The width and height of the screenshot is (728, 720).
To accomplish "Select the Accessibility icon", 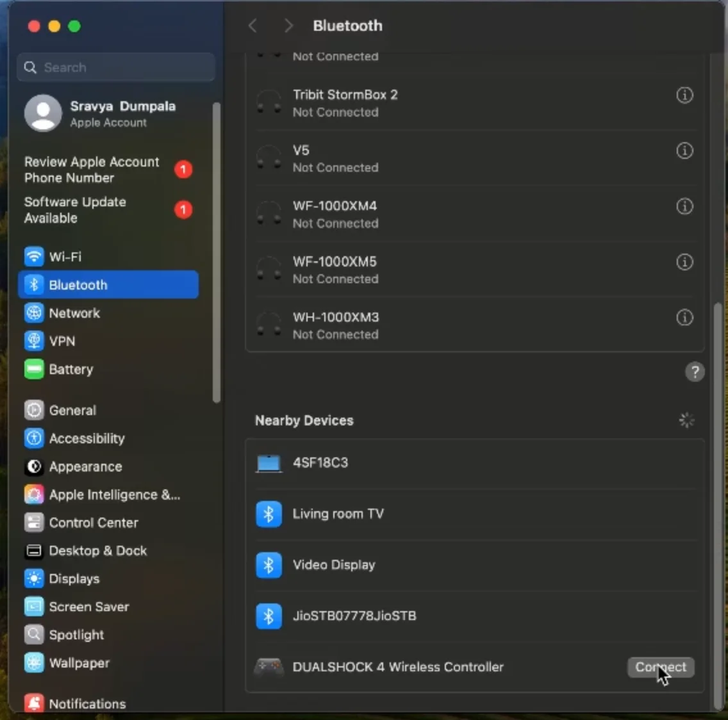I will point(34,438).
